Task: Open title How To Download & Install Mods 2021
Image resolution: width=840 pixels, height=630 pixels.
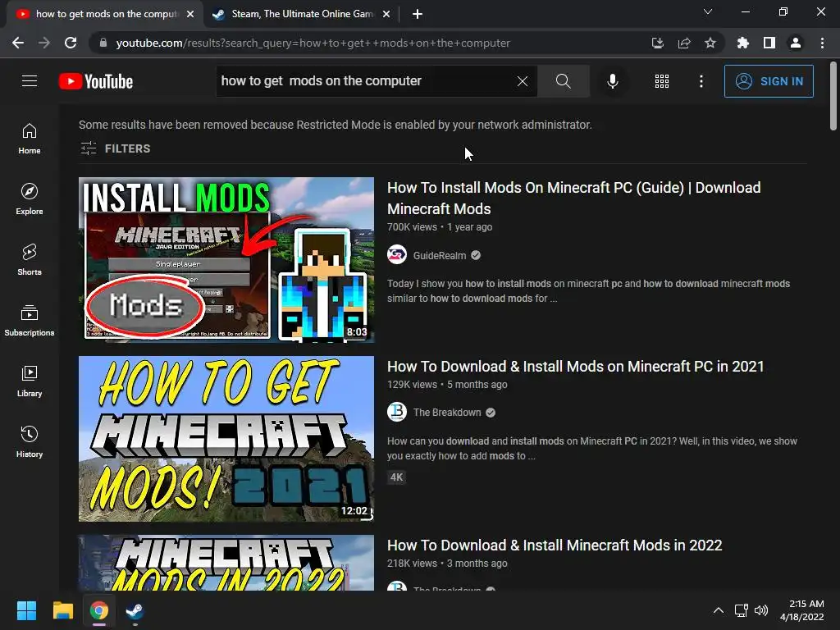Action: 575,367
